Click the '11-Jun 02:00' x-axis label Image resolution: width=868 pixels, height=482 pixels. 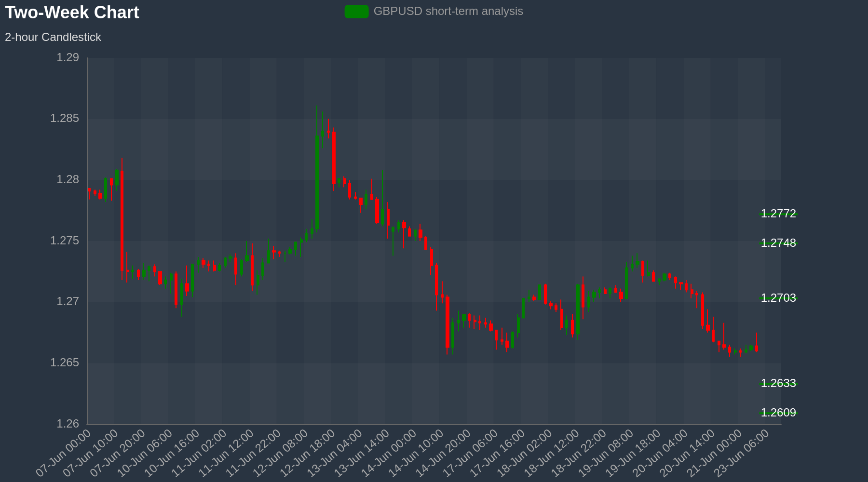(x=199, y=453)
